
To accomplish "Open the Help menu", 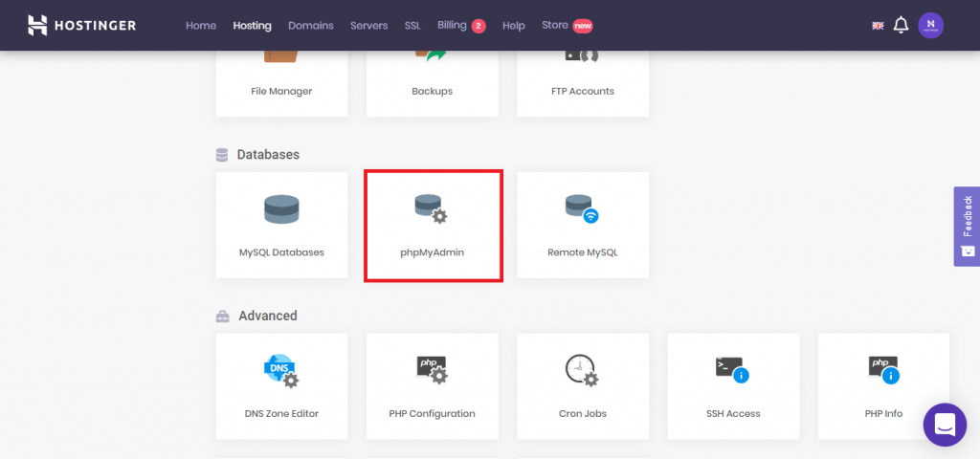I will [514, 26].
